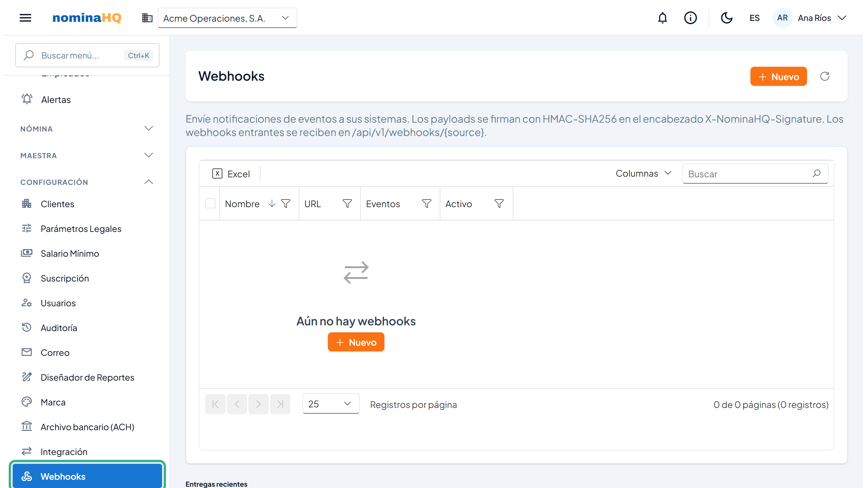Click the refresh icon beside Nuevo
868x488 pixels.
824,77
